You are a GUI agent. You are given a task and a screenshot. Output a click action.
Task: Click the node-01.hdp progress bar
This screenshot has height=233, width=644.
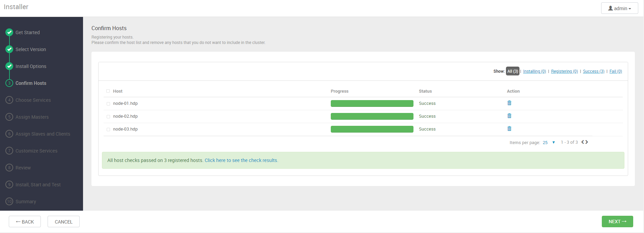point(372,103)
